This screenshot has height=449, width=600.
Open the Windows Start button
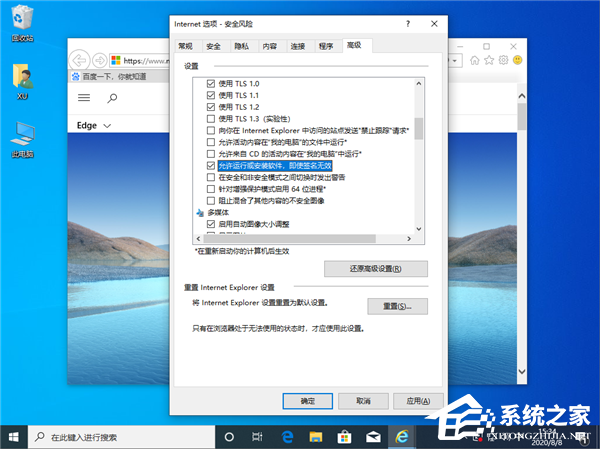(x=14, y=437)
